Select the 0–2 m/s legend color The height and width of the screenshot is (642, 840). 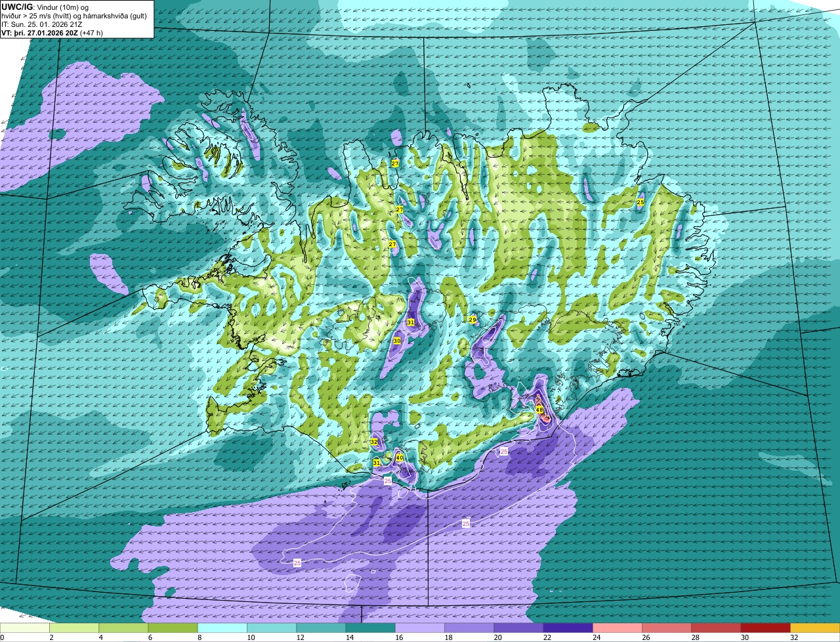24,628
